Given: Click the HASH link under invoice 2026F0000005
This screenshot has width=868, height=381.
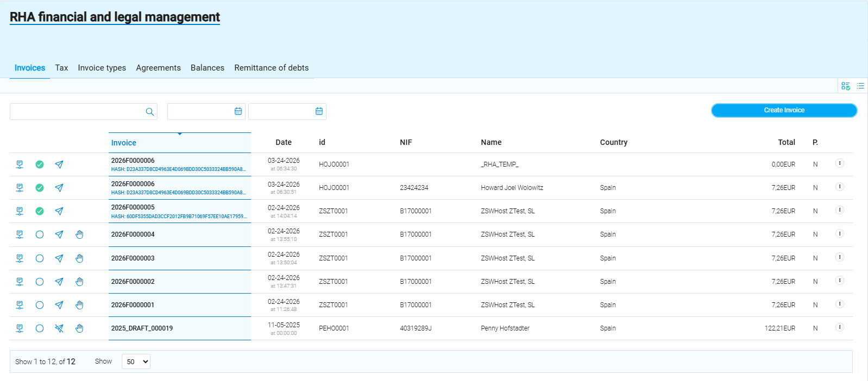Looking at the screenshot, I should point(179,217).
